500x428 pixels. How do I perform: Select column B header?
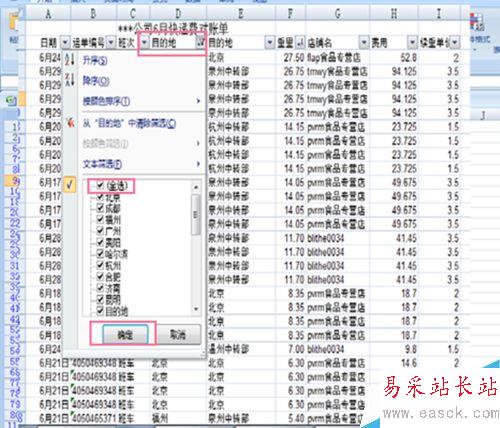[x=94, y=14]
